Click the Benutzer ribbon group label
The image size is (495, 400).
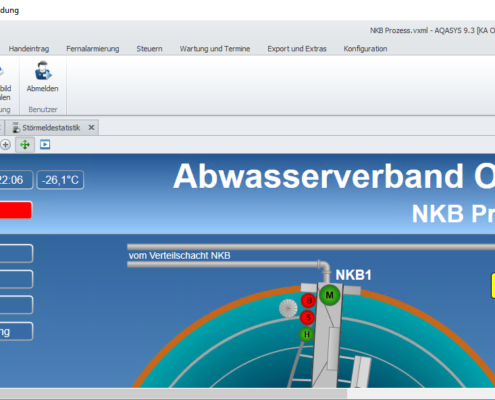(43, 110)
